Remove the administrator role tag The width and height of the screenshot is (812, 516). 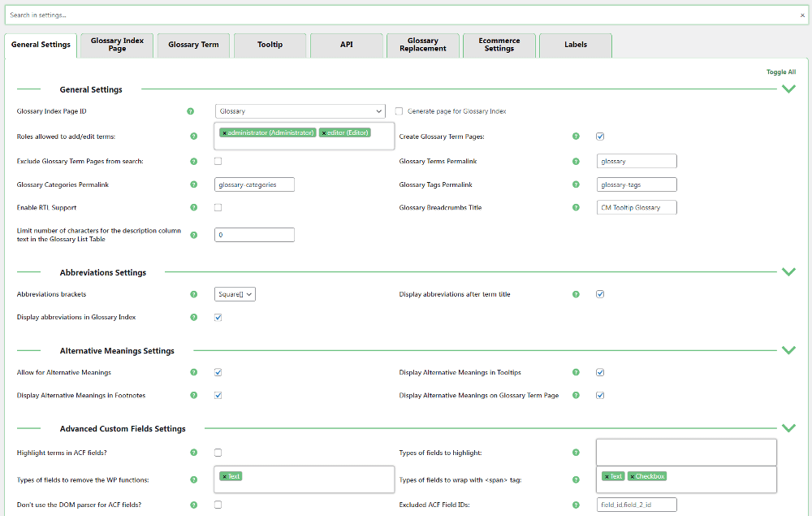tap(224, 132)
